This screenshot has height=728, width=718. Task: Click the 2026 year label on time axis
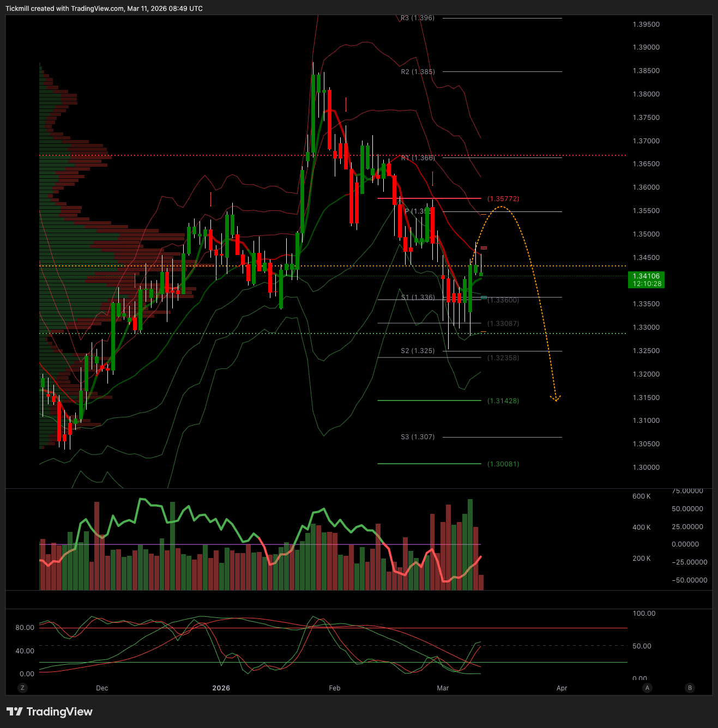coord(221,688)
